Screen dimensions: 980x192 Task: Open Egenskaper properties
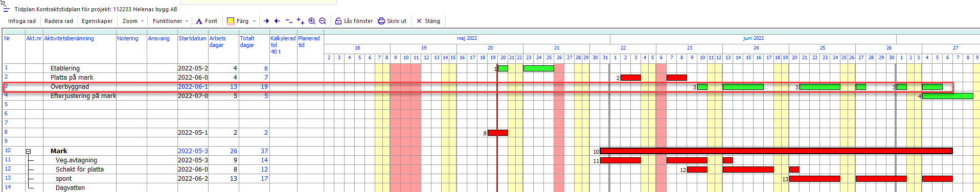[97, 21]
